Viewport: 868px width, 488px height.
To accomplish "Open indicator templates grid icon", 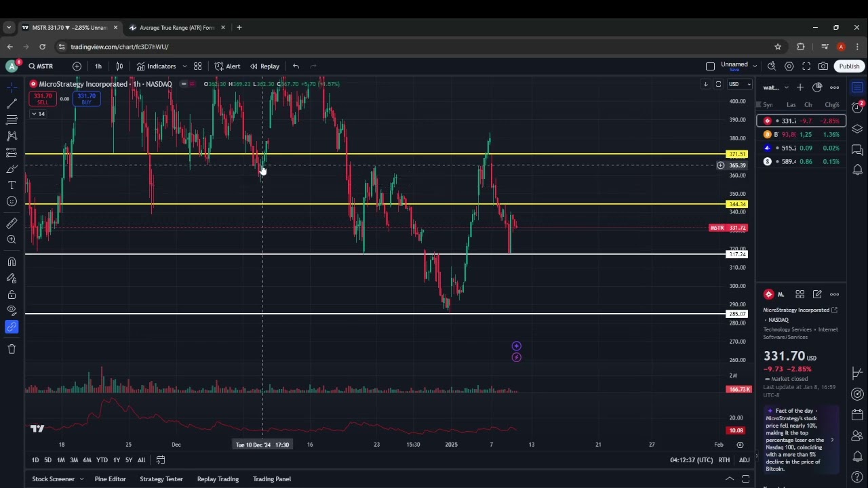I will click(197, 66).
